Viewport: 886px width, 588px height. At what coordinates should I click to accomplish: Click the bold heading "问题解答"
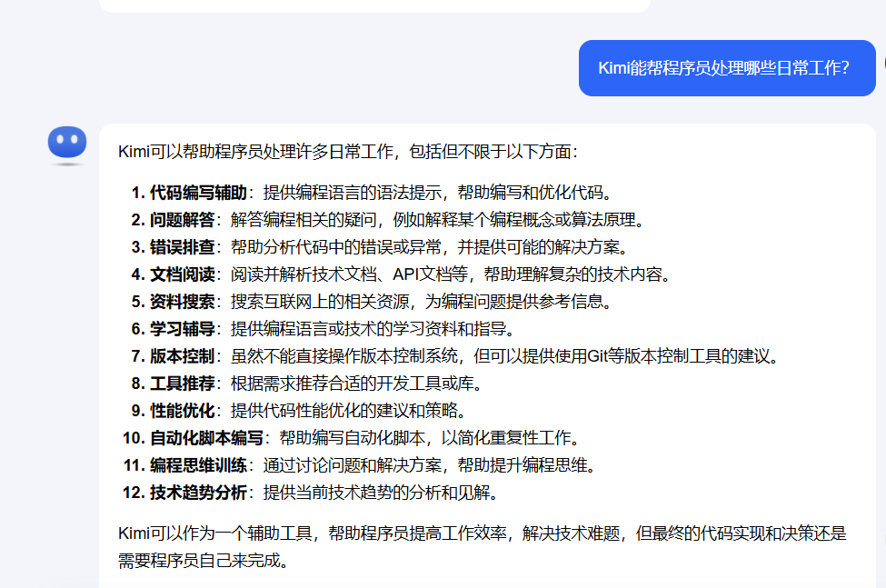pos(182,220)
